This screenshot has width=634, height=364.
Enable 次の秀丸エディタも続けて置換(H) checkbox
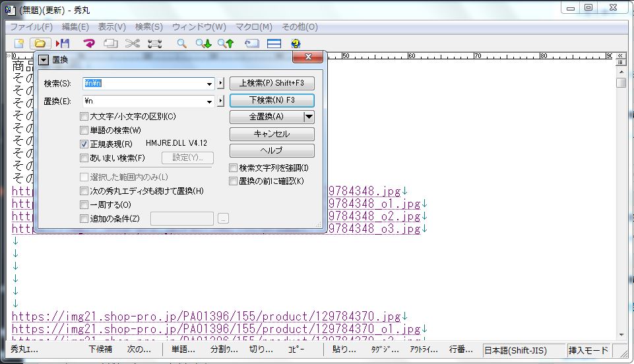click(x=84, y=191)
